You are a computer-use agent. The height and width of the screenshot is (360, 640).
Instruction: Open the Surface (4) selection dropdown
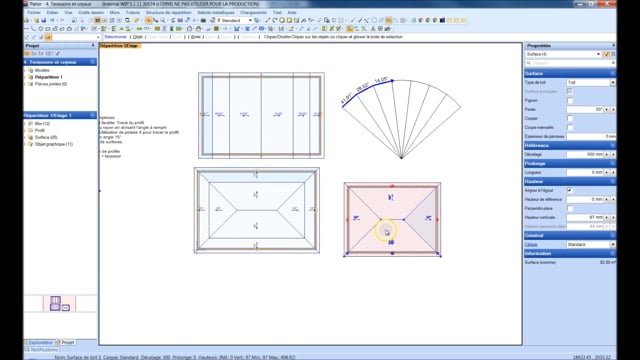(x=598, y=54)
